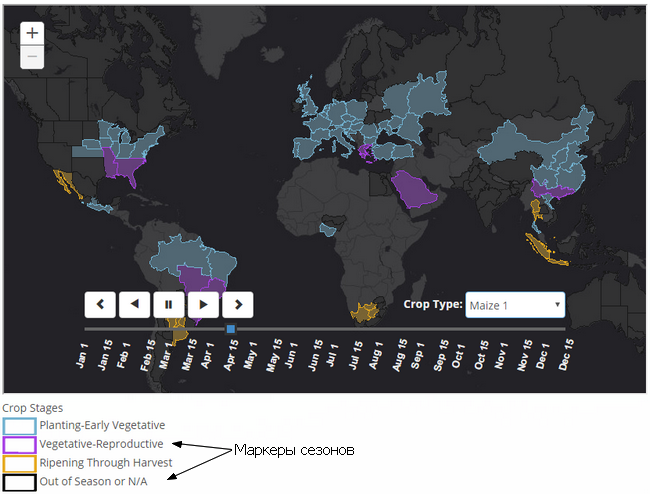
Task: Select Mar 1 on the timeline
Action: coord(166,355)
